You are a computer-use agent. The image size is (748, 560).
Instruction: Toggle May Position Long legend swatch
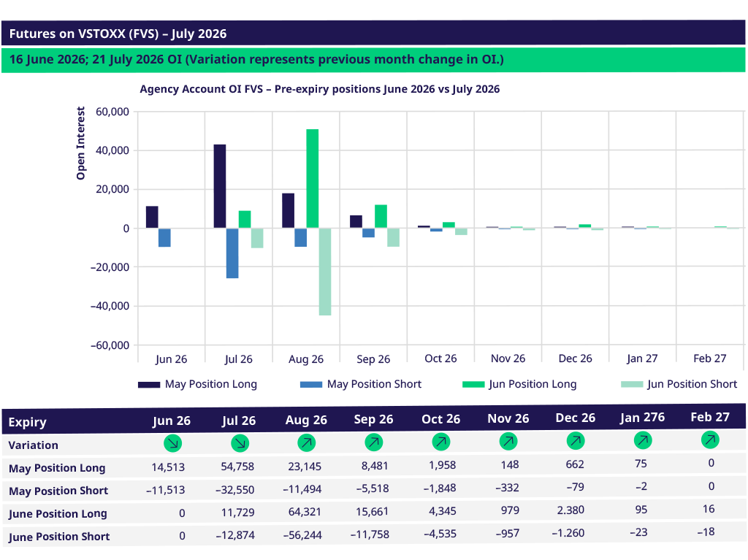149,385
